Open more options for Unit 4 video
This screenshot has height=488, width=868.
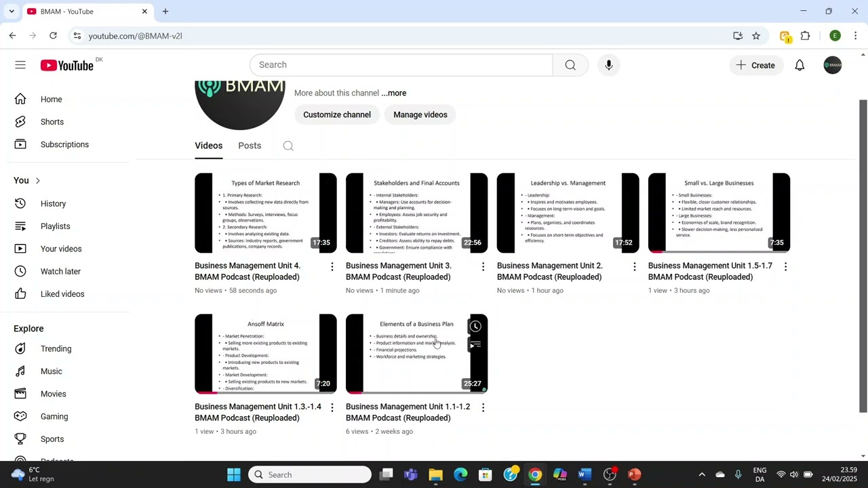[332, 267]
